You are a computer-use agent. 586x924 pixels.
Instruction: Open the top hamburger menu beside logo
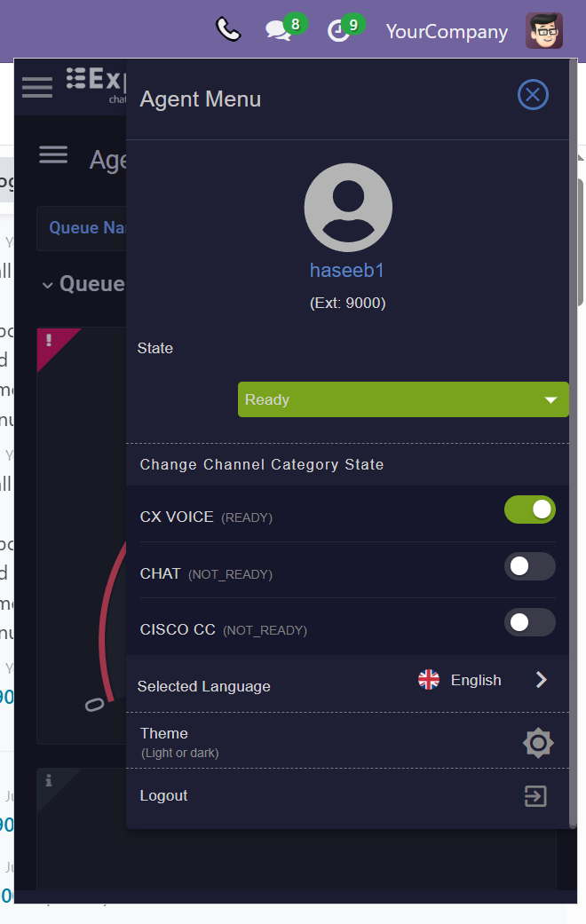37,87
